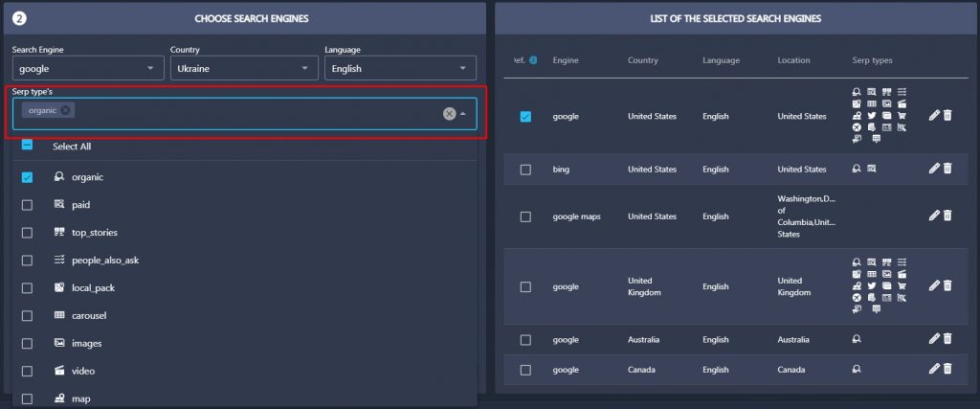The image size is (980, 409).
Task: Delete the google Australia row
Action: pyautogui.click(x=947, y=339)
